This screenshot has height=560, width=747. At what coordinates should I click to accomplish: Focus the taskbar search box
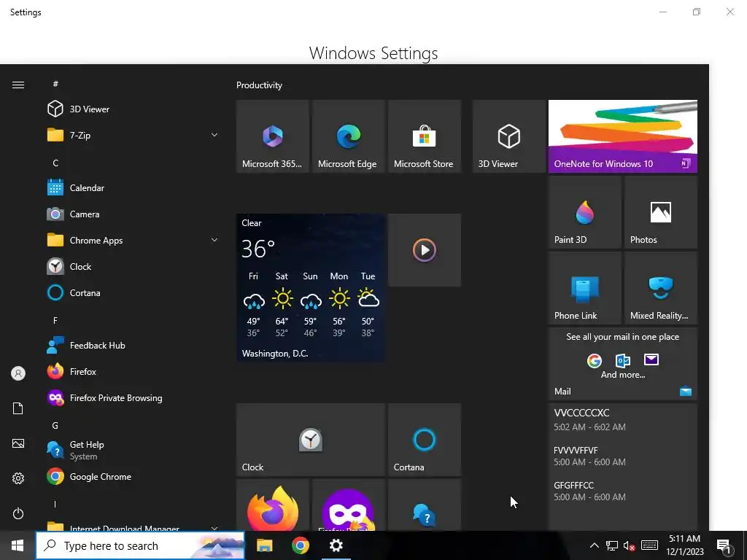point(141,545)
